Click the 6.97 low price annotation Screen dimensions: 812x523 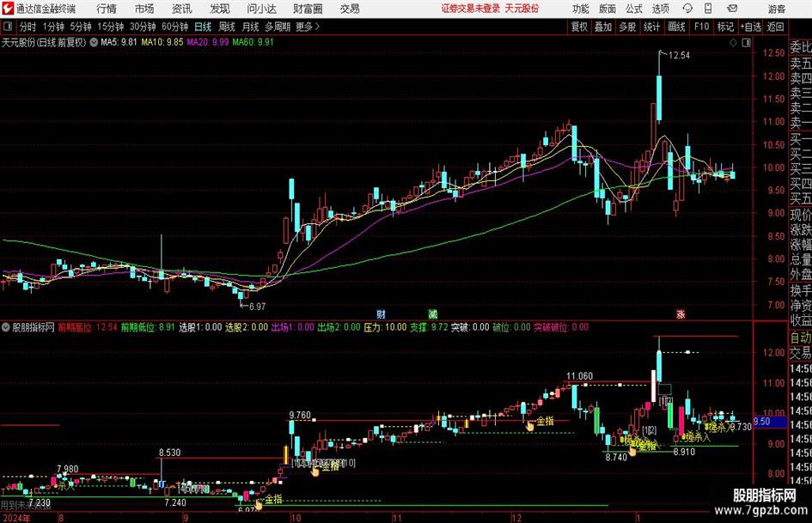point(257,307)
